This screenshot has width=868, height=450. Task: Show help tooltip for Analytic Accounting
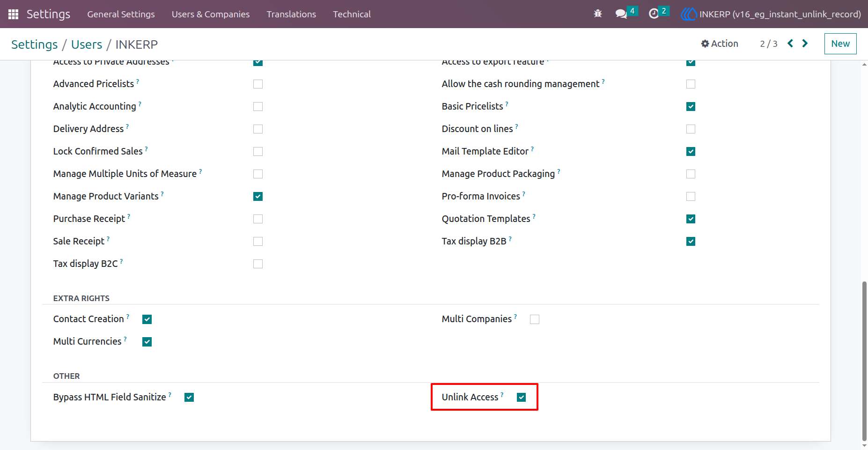[x=140, y=104]
